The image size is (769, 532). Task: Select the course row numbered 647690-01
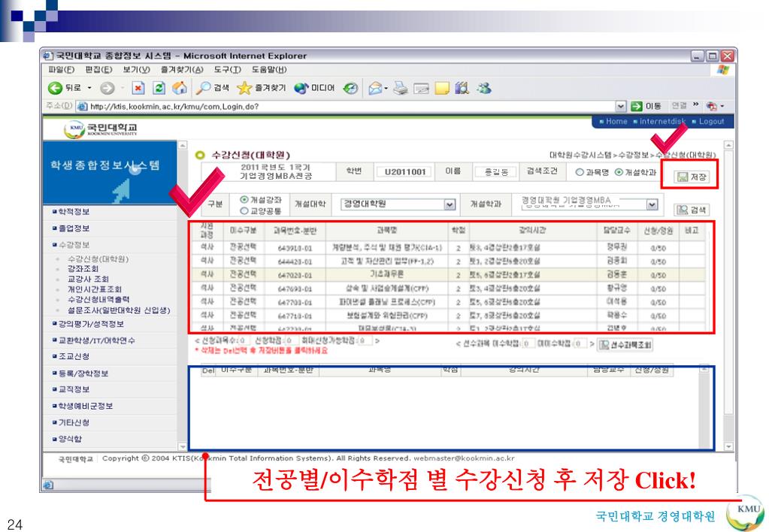[x=447, y=289]
